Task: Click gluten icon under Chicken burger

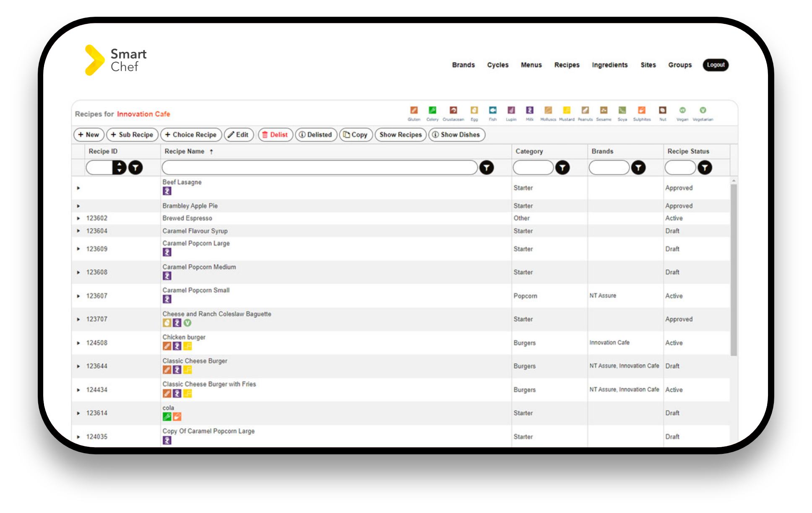Action: coord(167,346)
